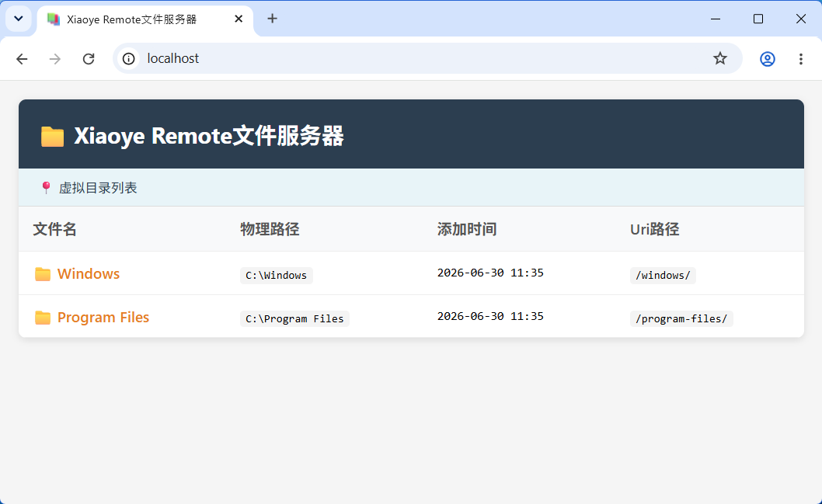
Task: Click the Windows row folder icon
Action: coord(43,274)
